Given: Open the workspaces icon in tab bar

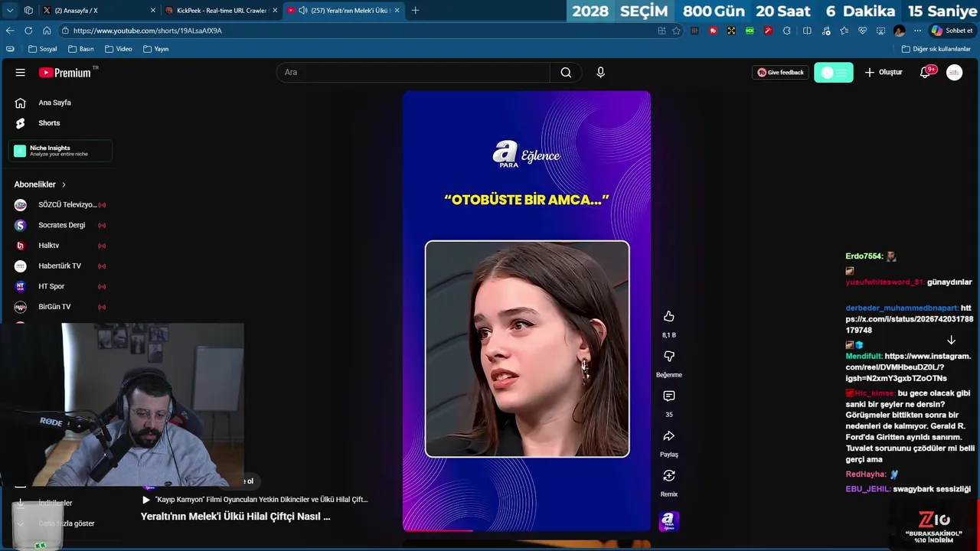Looking at the screenshot, I should [x=28, y=11].
